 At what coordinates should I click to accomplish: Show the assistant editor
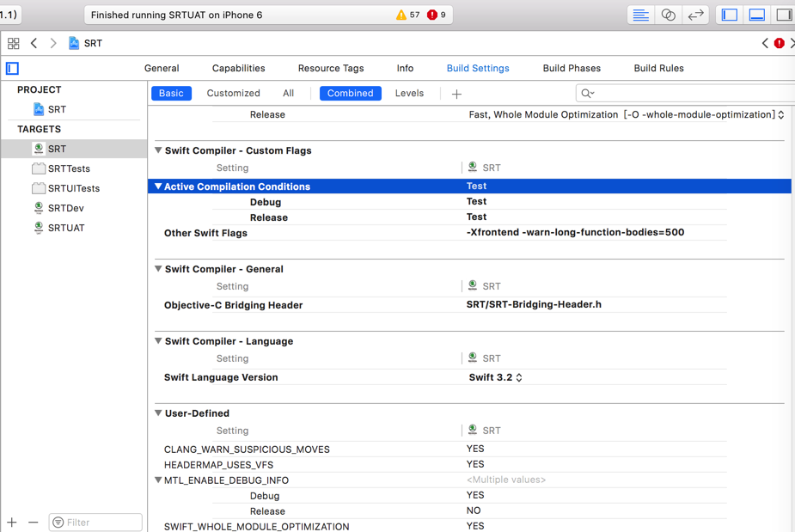(x=668, y=15)
